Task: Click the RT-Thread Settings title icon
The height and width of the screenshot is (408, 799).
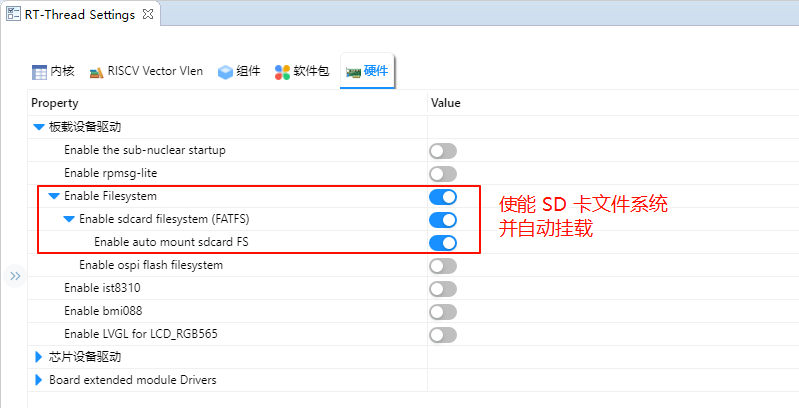Action: coord(12,15)
